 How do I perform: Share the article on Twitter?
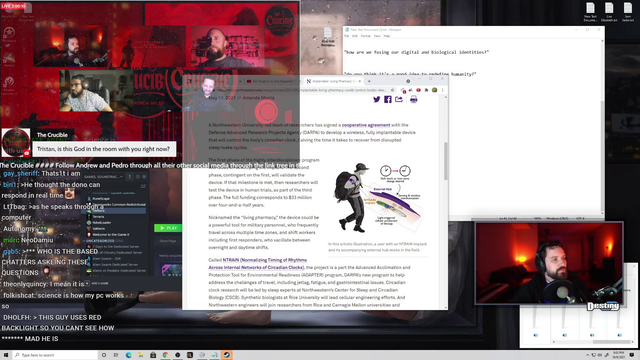(377, 99)
